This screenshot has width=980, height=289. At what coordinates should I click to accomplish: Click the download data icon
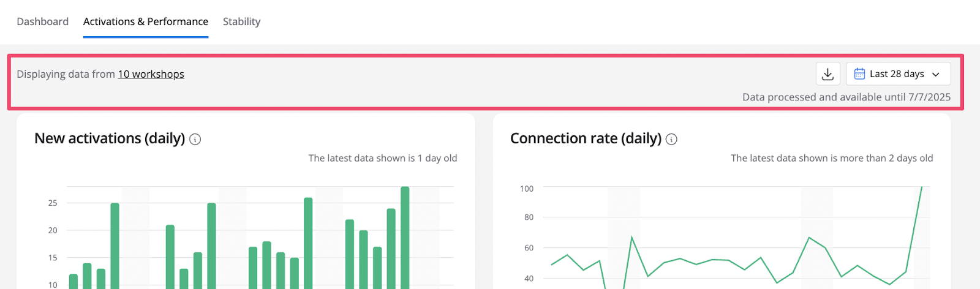coord(827,74)
